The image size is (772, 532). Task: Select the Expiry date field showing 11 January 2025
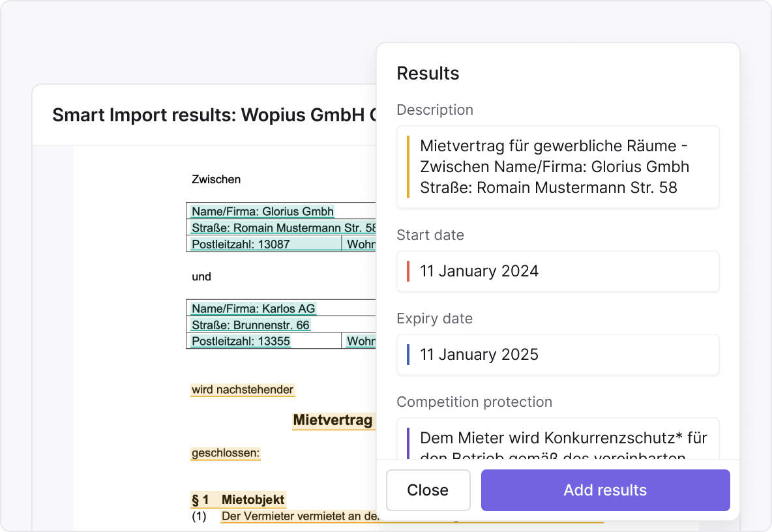pyautogui.click(x=557, y=355)
